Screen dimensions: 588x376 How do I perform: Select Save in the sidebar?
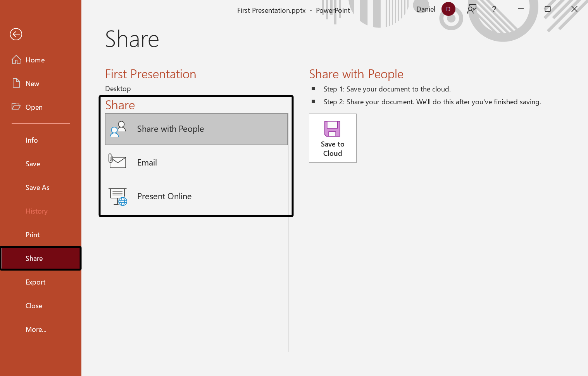coord(33,164)
